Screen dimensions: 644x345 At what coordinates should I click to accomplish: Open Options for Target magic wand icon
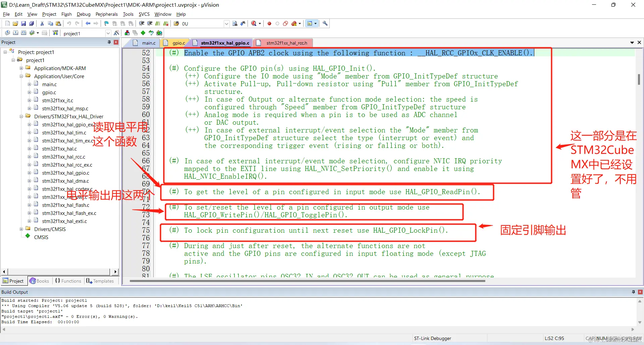point(116,33)
